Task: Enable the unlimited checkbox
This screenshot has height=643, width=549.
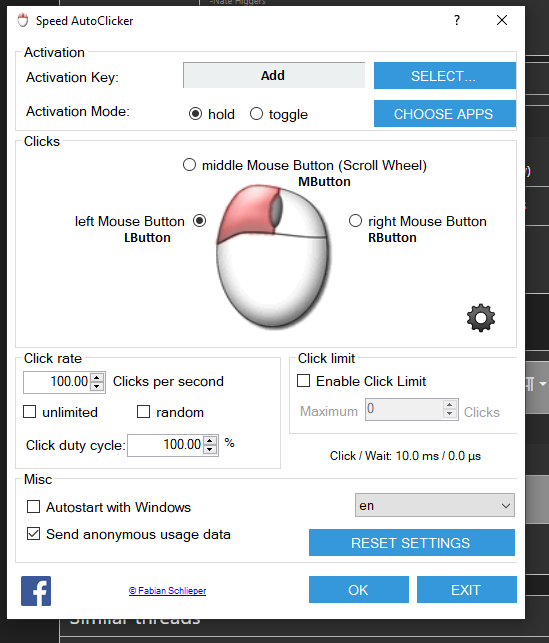Action: pos(30,411)
